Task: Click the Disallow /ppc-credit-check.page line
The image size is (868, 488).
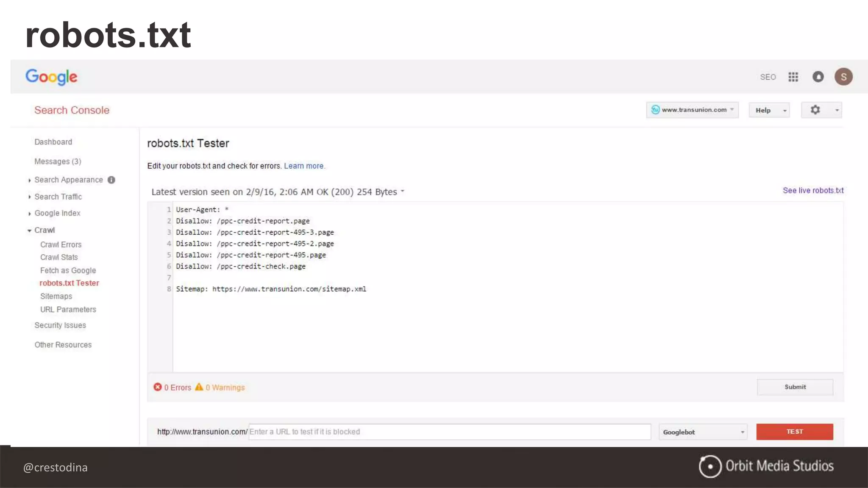Action: 241,266
